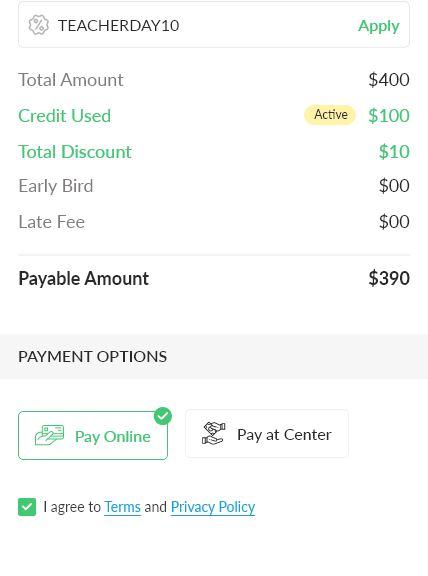
Task: Apply the TEACHERDAY10 coupon code
Action: [x=379, y=26]
